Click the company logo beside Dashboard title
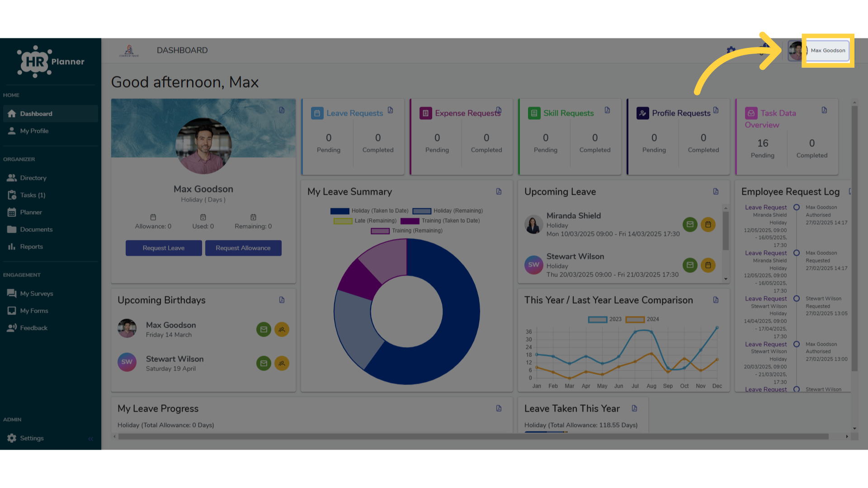This screenshot has height=488, width=868. (129, 51)
